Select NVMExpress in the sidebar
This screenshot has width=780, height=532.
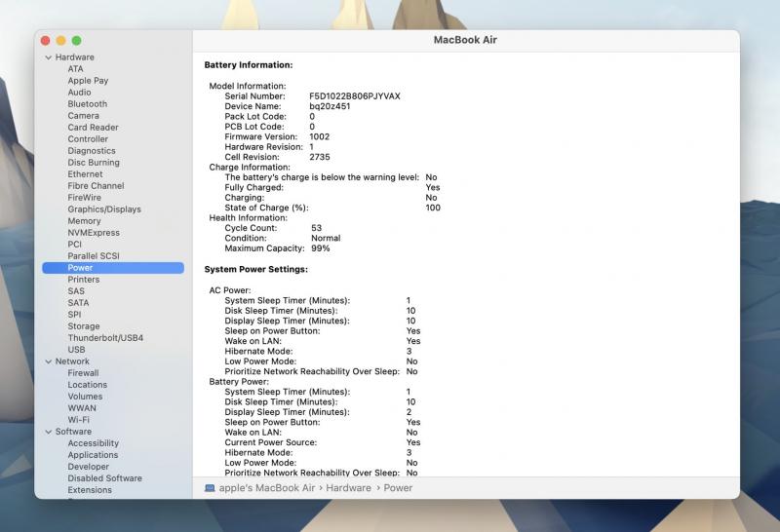tap(94, 233)
